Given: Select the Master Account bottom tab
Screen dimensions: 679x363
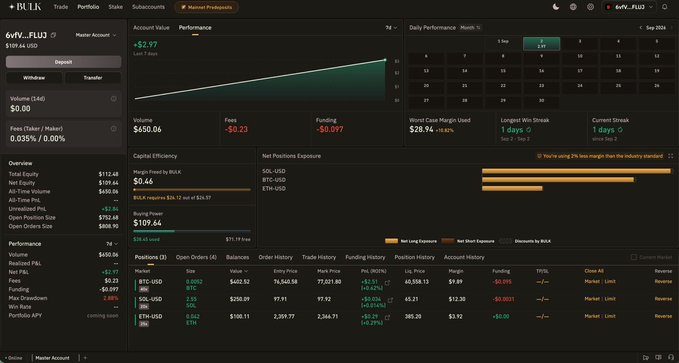Looking at the screenshot, I should point(52,358).
